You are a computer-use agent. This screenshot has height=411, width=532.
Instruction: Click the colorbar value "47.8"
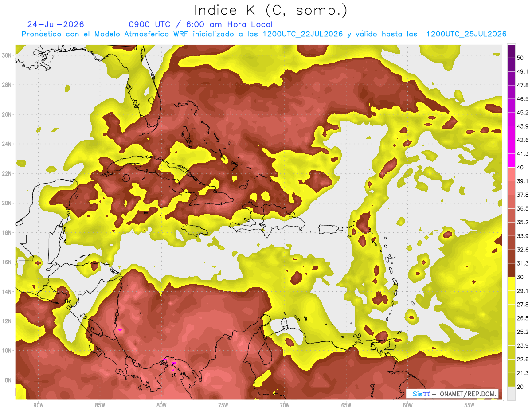pos(522,85)
